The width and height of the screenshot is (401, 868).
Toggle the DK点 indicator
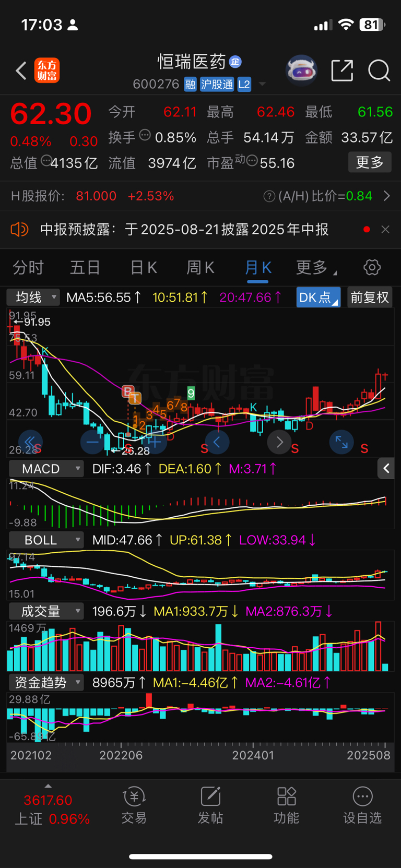318,298
